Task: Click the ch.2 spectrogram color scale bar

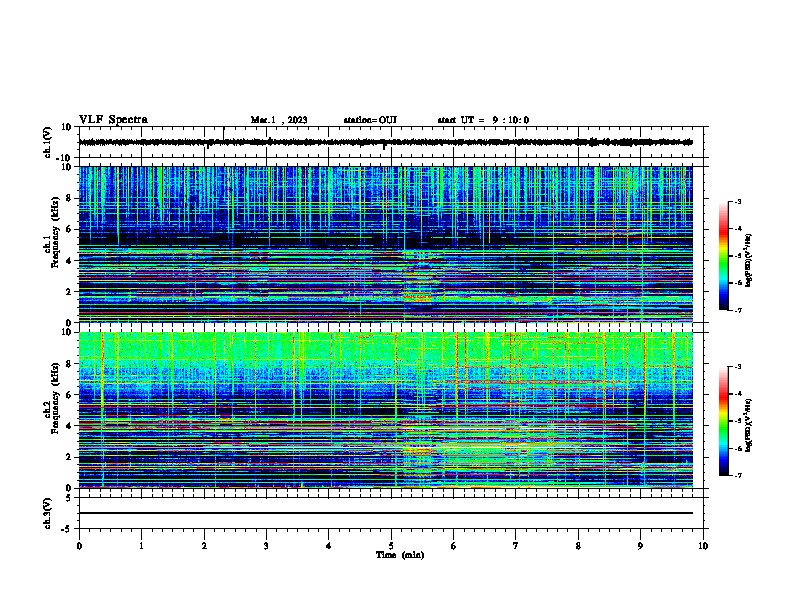Action: point(724,421)
